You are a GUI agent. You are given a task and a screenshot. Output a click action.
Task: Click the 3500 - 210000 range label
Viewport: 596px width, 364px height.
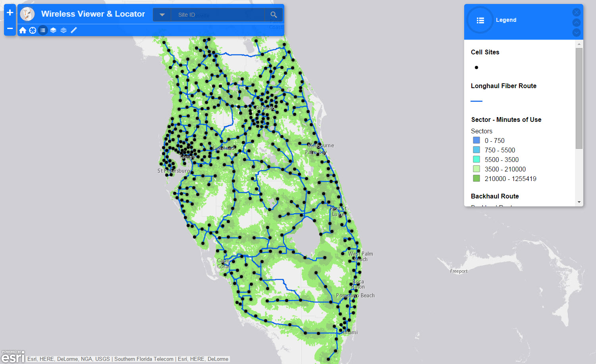[505, 169]
